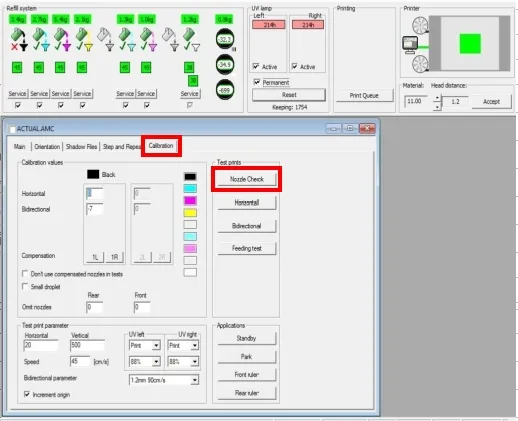Toggle the Permanent UV lamp checkbox

click(x=257, y=82)
